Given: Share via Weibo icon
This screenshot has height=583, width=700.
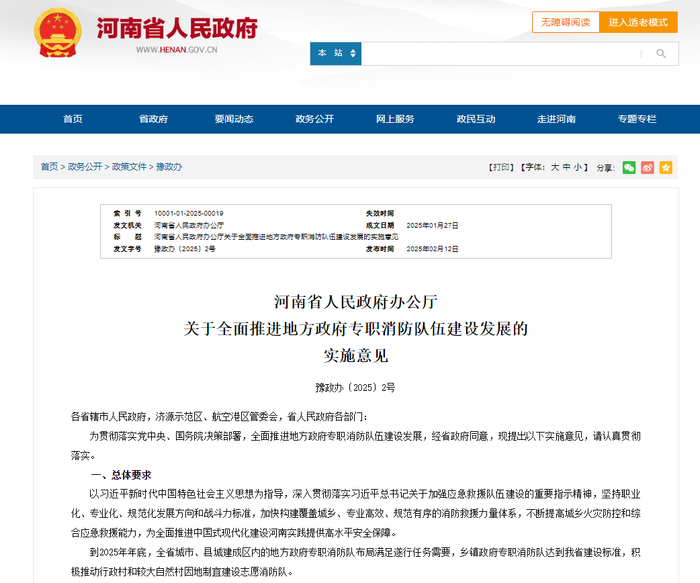Looking at the screenshot, I should pos(647,167).
